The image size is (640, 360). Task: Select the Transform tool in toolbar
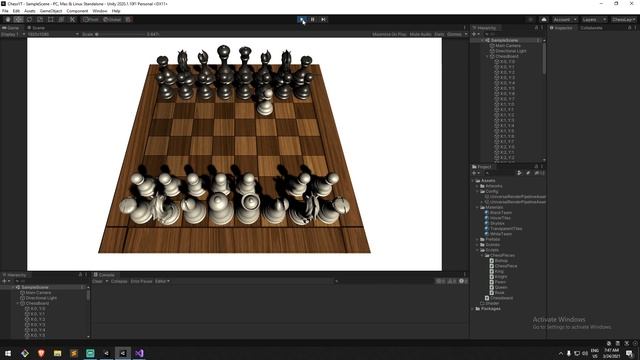coord(61,20)
